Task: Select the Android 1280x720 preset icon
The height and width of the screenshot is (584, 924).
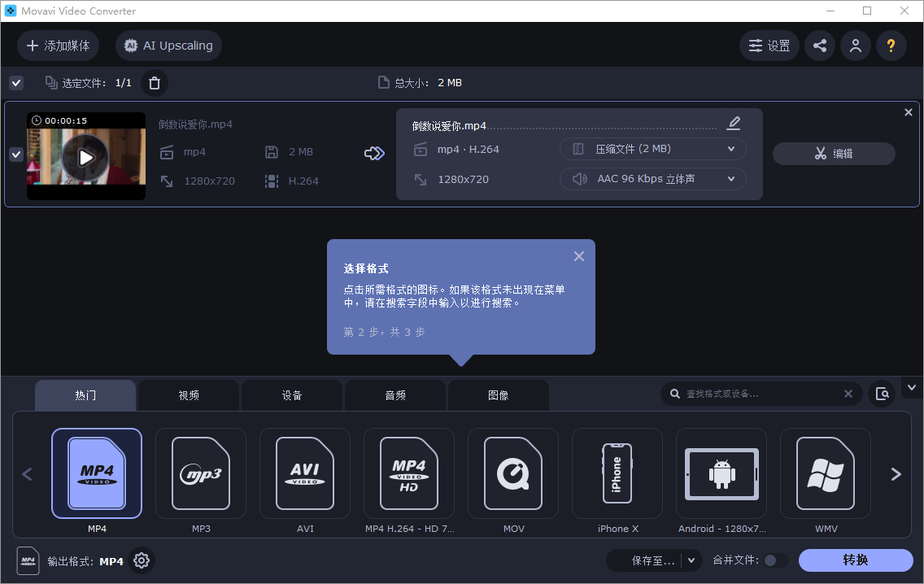Action: pos(721,473)
